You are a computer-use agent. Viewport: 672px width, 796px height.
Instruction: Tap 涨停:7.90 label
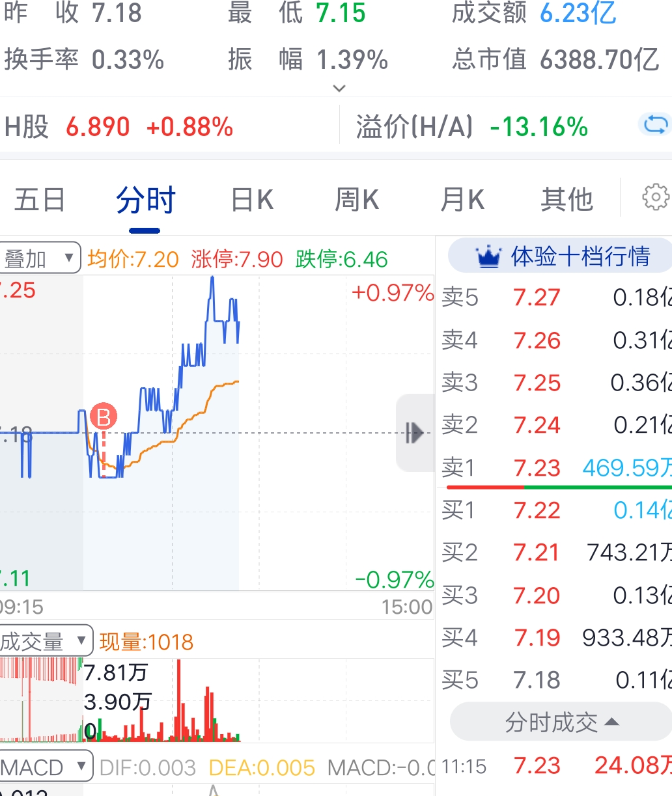point(237,259)
